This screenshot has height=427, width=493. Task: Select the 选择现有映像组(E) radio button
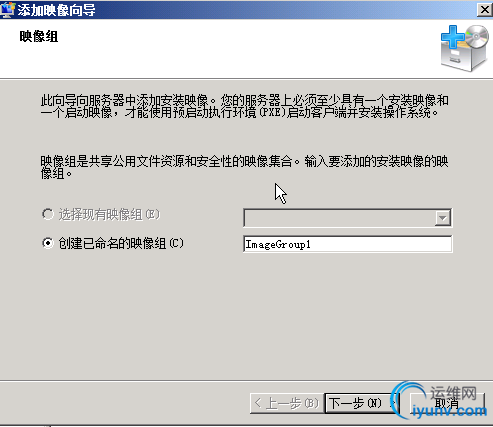pyautogui.click(x=48, y=214)
